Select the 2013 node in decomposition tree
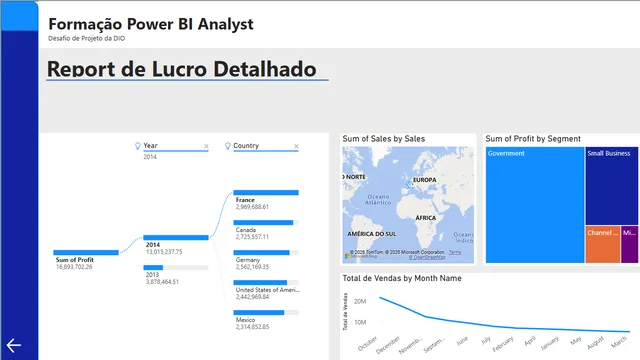Image resolution: width=640 pixels, height=360 pixels. pyautogui.click(x=176, y=268)
